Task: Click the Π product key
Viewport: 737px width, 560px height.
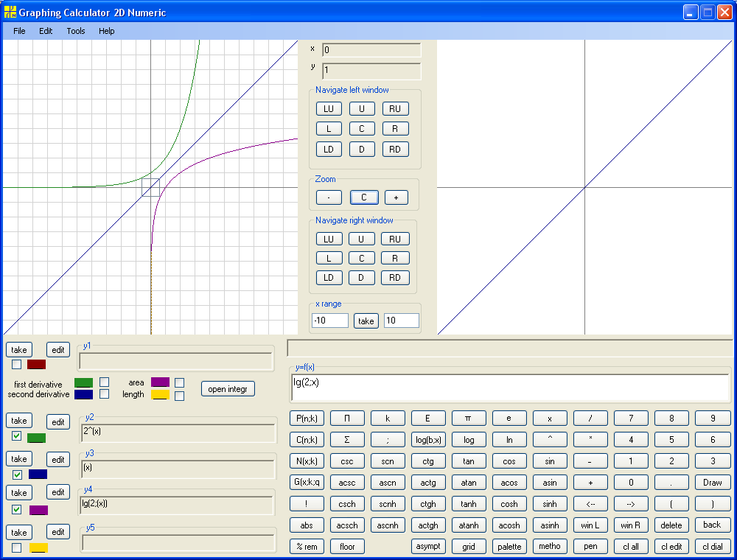Action: tap(347, 418)
